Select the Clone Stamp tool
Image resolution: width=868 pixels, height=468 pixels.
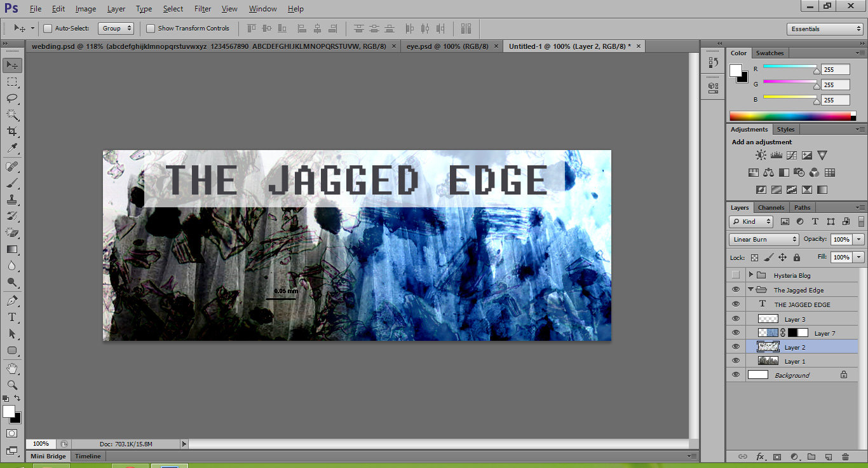pos(12,200)
